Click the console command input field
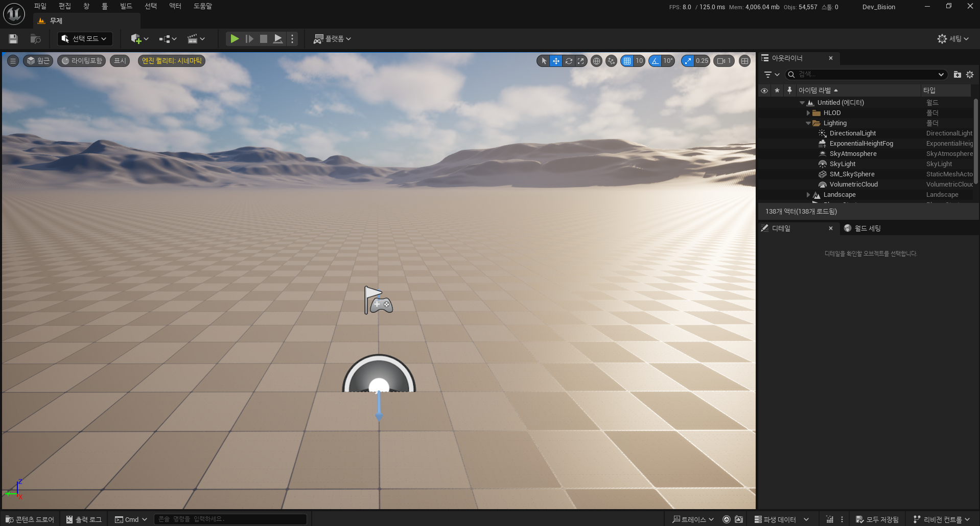 230,519
